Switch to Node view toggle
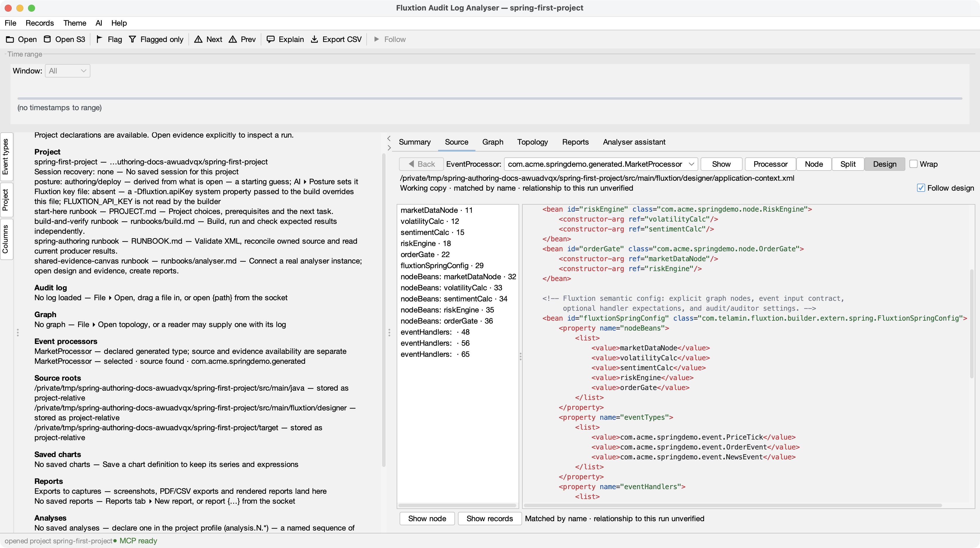This screenshot has height=548, width=980. (x=814, y=164)
